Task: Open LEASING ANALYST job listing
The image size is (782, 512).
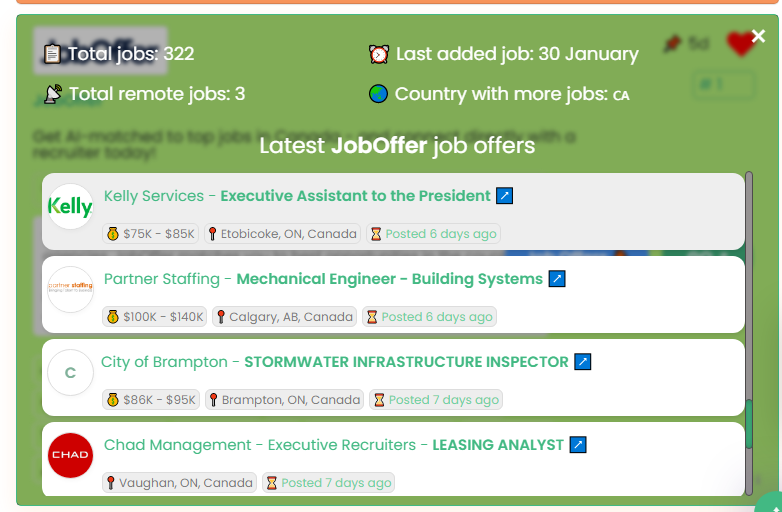Action: [497, 445]
